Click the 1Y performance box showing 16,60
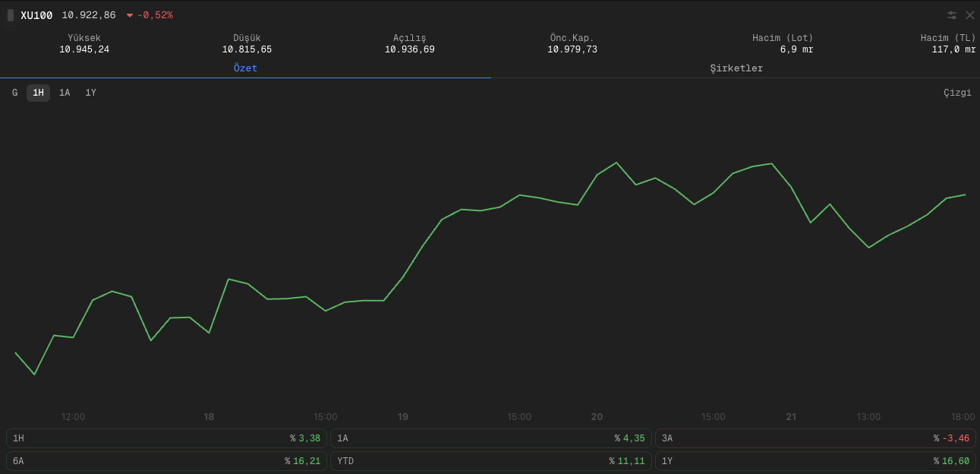The height and width of the screenshot is (474, 980). [815, 461]
